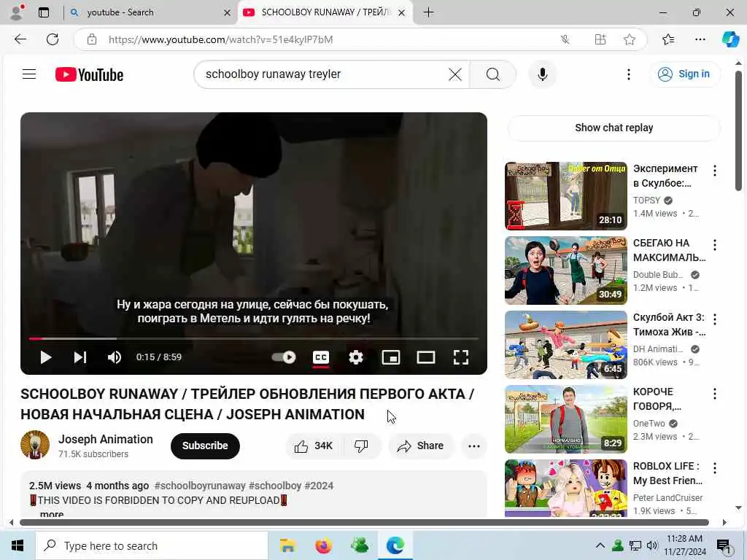Screen dimensions: 747x560
Task: Open options for ROBLOX LIFE video
Action: point(715,467)
